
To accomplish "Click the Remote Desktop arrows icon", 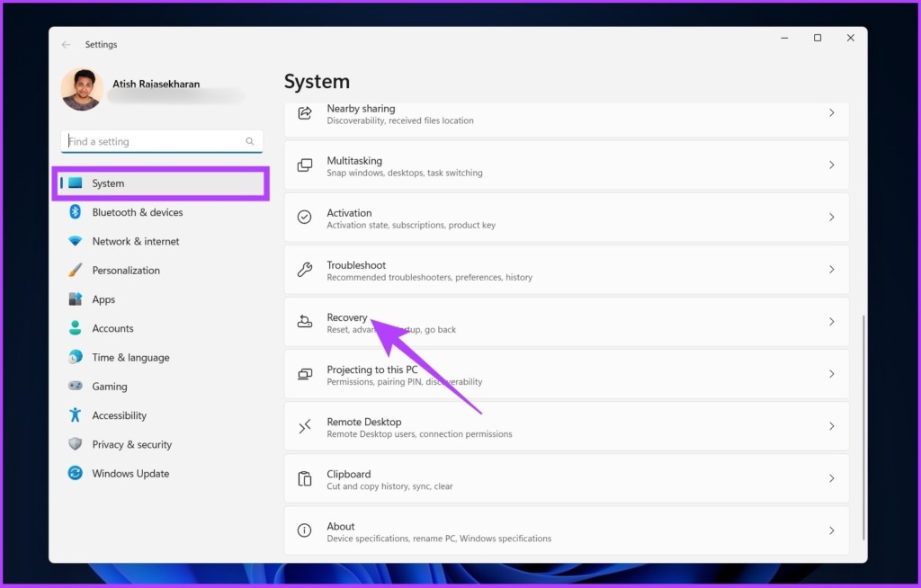I will (304, 426).
